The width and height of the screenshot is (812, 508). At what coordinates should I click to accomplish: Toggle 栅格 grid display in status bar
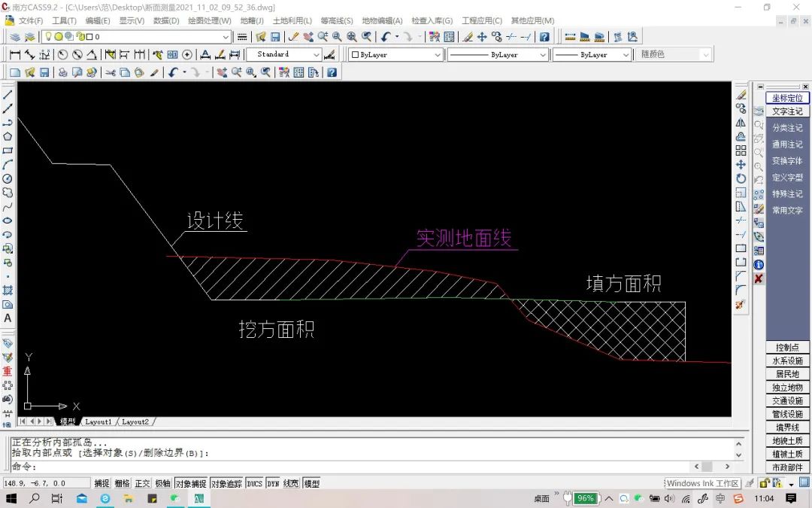click(123, 484)
